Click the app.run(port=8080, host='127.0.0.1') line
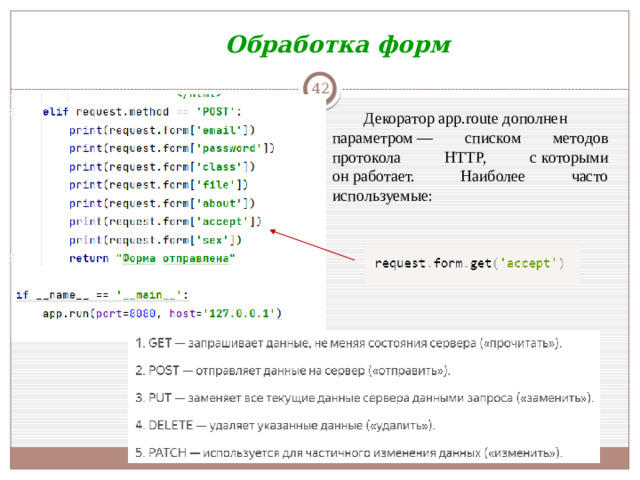 coord(162,313)
